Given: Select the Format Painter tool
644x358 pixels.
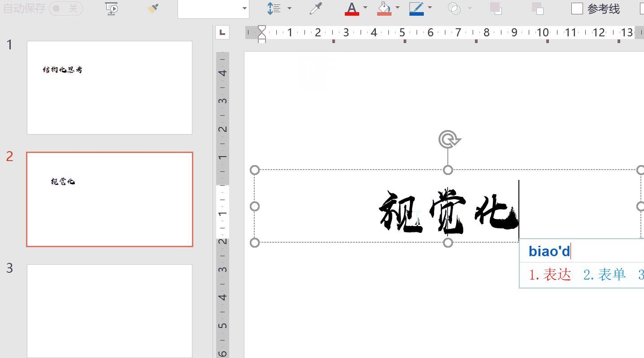Looking at the screenshot, I should tap(153, 9).
